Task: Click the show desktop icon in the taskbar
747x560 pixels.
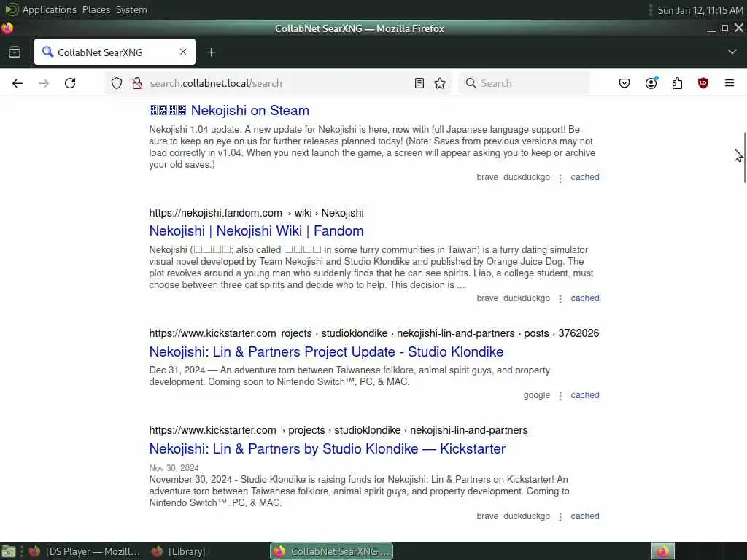Action: [x=9, y=551]
